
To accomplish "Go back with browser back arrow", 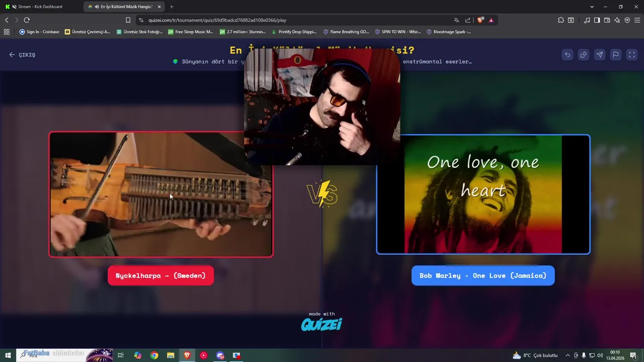I will tap(7, 20).
